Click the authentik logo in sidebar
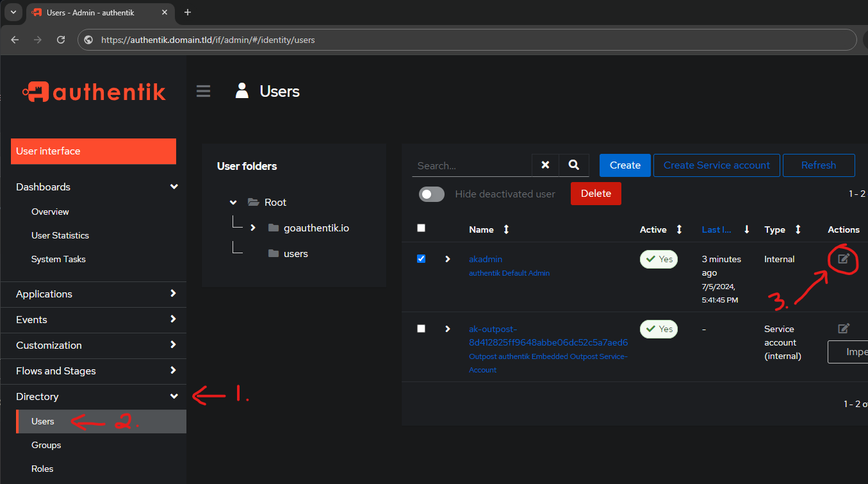The height and width of the screenshot is (484, 868). pos(94,92)
